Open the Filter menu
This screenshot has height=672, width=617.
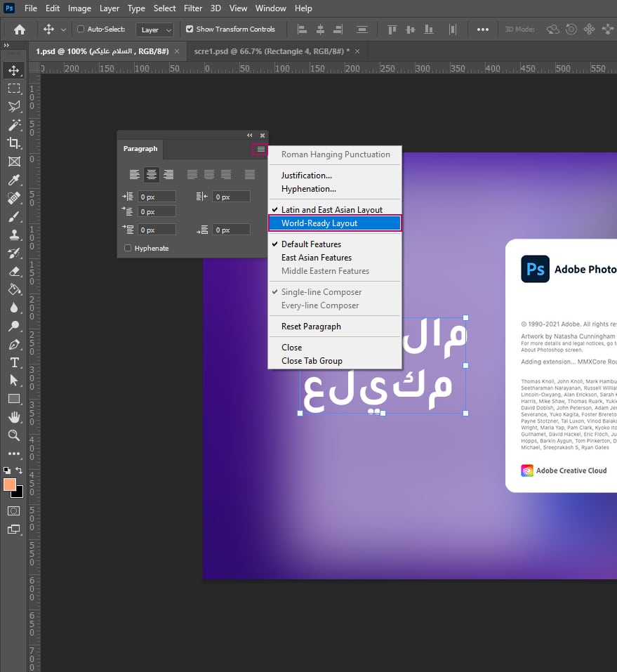pos(193,8)
